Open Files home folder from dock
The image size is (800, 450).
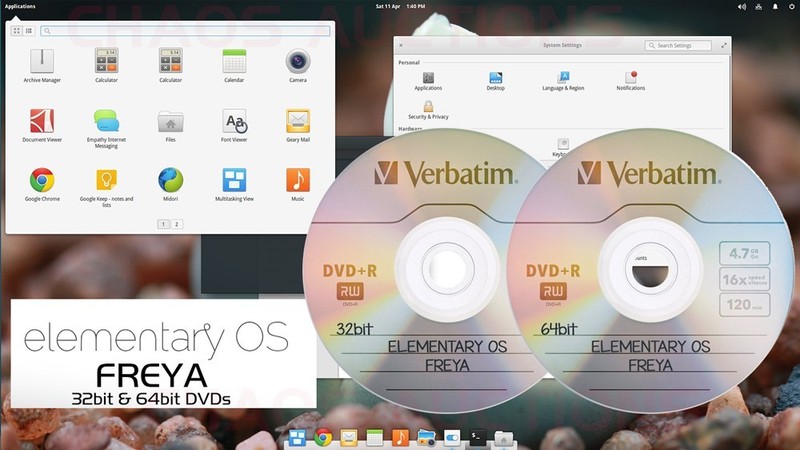tap(504, 438)
